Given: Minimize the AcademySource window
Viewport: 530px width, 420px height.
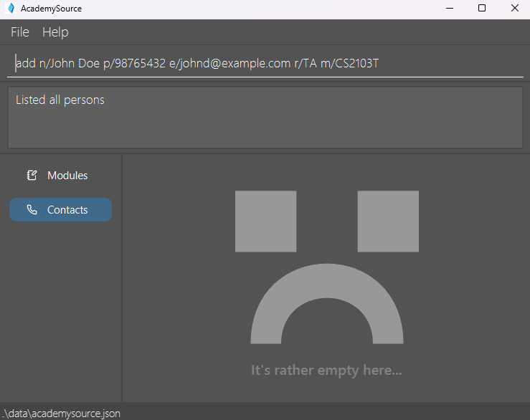Looking at the screenshot, I should coord(448,9).
